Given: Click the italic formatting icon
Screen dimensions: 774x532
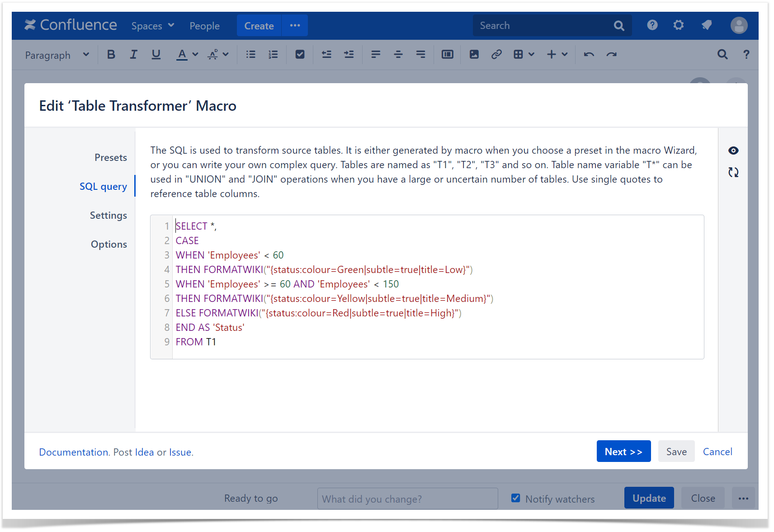Looking at the screenshot, I should (x=133, y=55).
